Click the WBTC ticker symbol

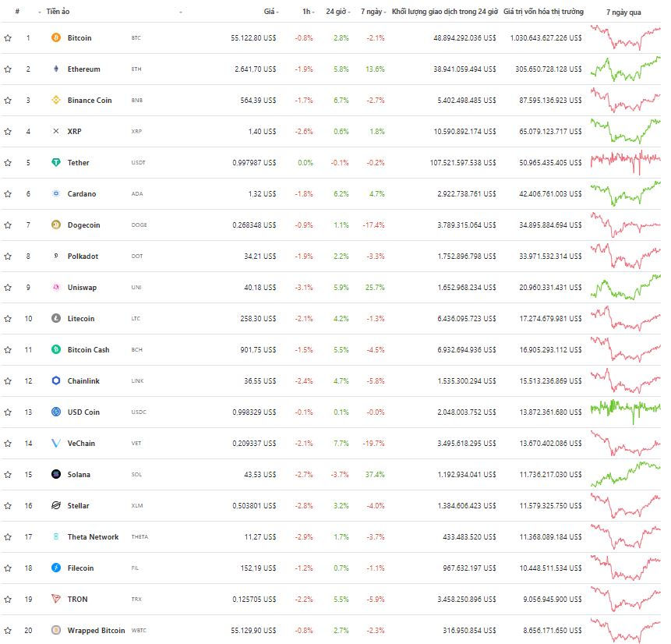[x=139, y=630]
